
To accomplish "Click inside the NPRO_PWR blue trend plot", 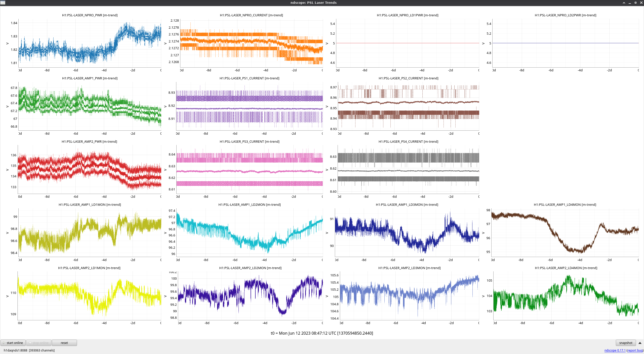I will click(90, 43).
